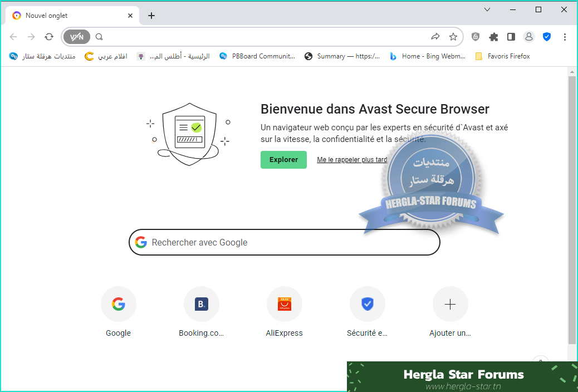Open the Favoris Firefox bookmarks folder

click(502, 56)
